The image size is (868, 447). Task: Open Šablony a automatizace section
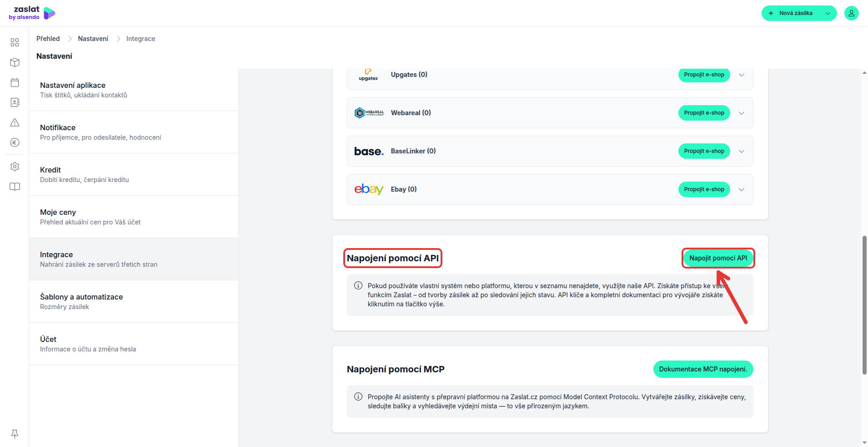pos(134,301)
